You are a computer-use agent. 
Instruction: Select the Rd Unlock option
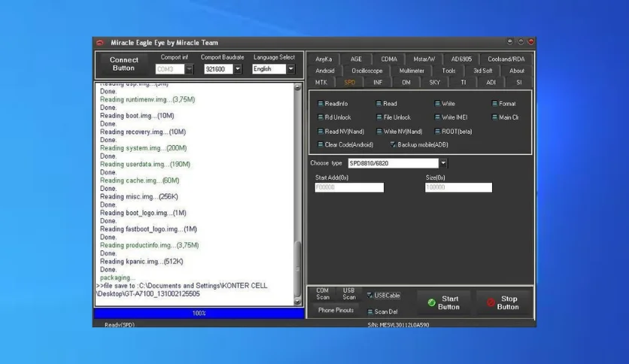[334, 117]
